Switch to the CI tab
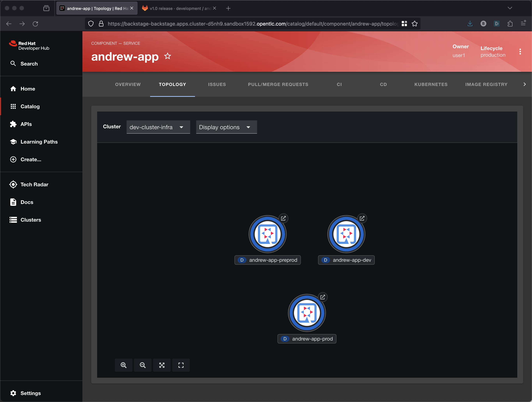This screenshot has height=402, width=532. coord(339,84)
